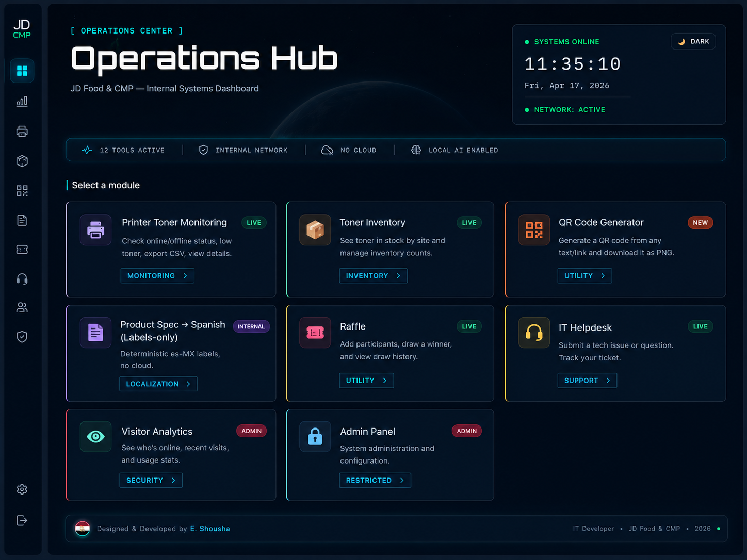Click the shield check icon in sidebar
Viewport: 747px width, 560px height.
tap(22, 337)
